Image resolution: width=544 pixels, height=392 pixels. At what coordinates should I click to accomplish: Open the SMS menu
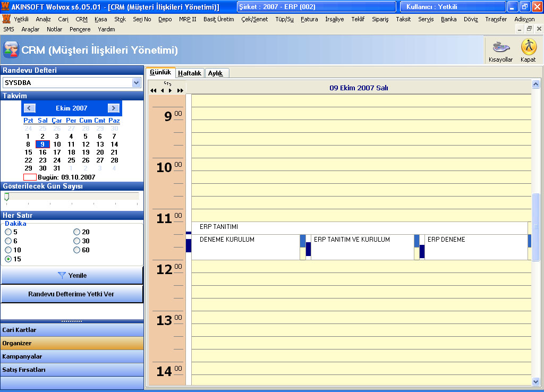click(8, 29)
